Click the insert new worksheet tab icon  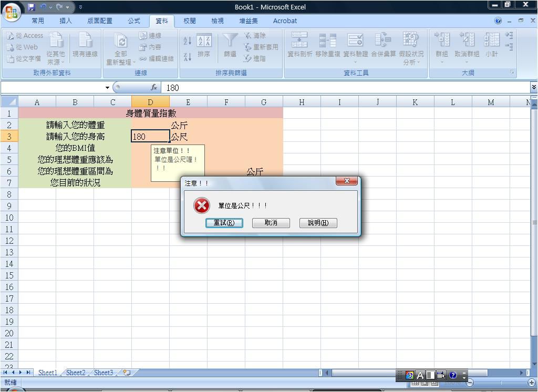click(x=127, y=373)
